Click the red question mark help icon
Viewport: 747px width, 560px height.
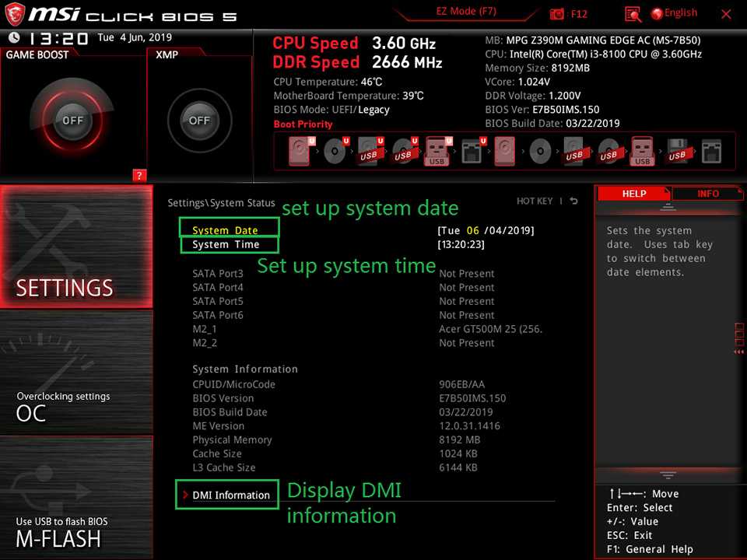click(x=139, y=175)
